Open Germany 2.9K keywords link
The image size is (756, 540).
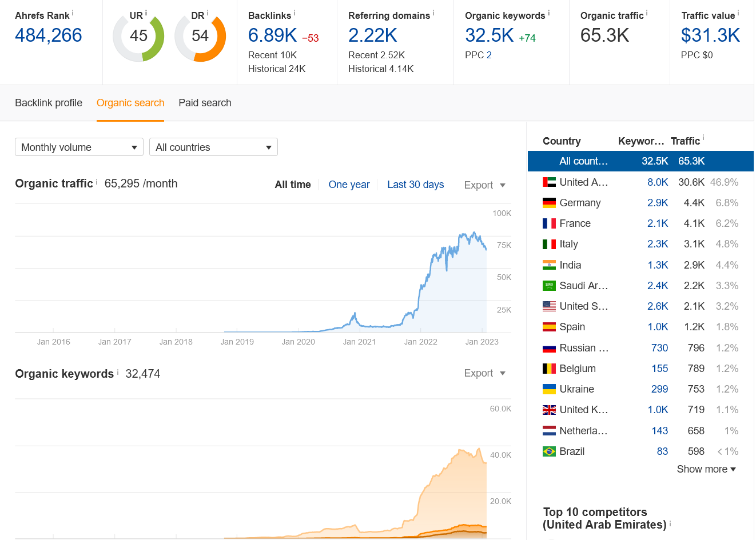(658, 203)
